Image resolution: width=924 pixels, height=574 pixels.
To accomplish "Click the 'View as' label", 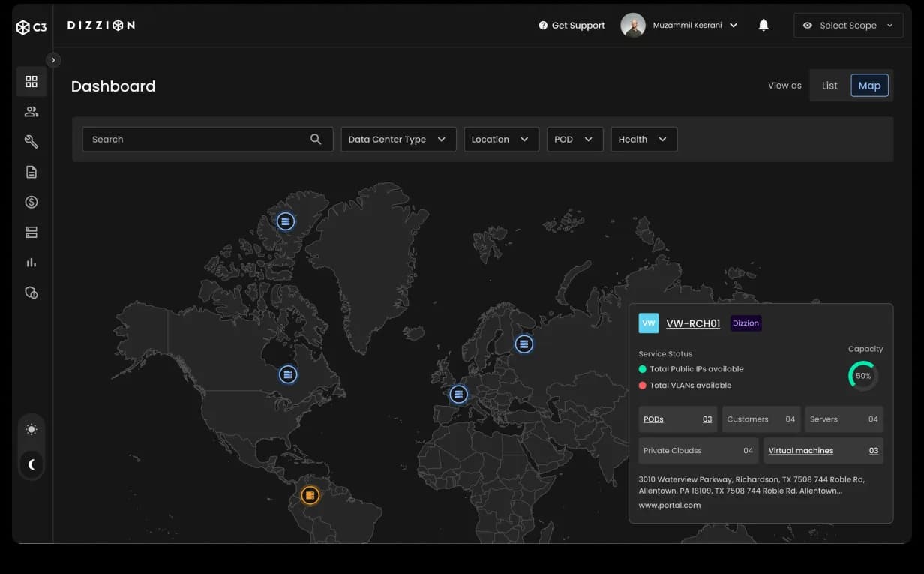I will click(784, 86).
